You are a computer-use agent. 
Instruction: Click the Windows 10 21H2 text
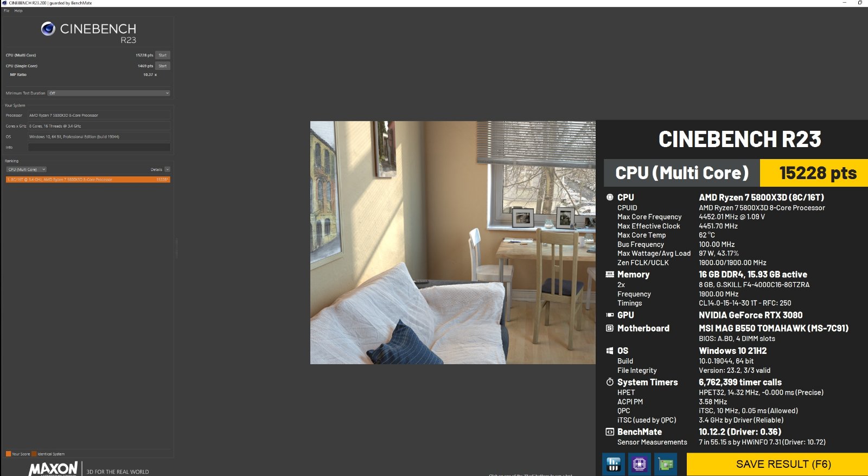(733, 351)
